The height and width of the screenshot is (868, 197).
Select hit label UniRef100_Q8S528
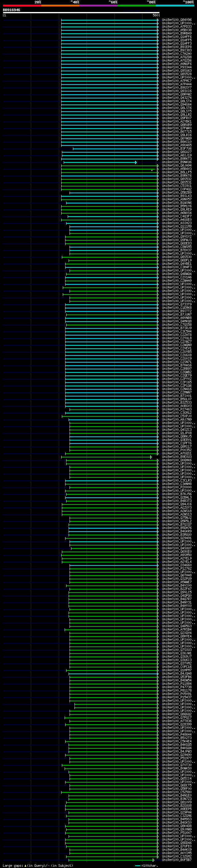tap(177, 74)
